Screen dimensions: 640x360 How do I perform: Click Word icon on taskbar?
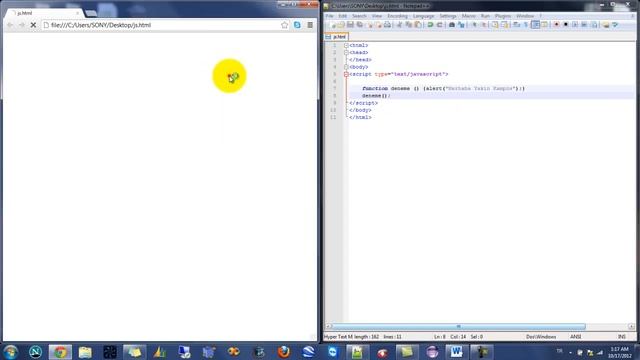click(456, 352)
